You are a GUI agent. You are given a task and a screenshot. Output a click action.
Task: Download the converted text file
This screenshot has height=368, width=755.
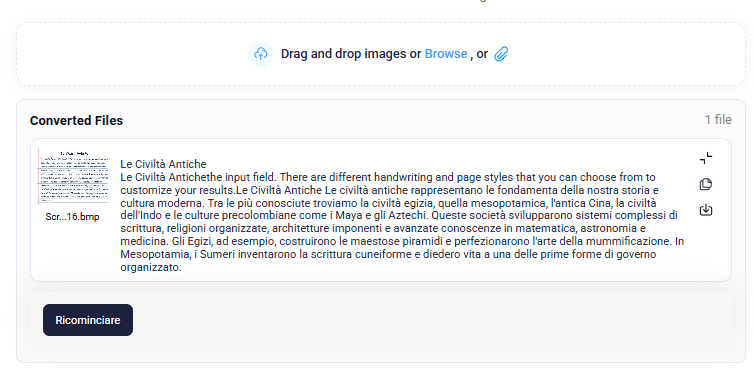(x=705, y=210)
